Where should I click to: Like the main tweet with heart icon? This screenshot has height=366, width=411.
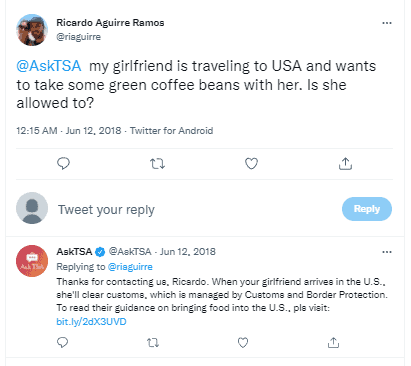pyautogui.click(x=251, y=163)
